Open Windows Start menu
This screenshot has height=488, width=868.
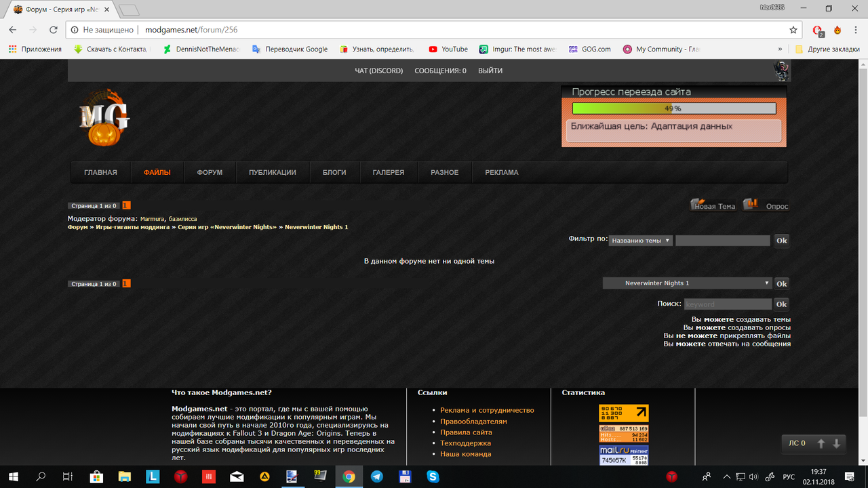point(13,476)
